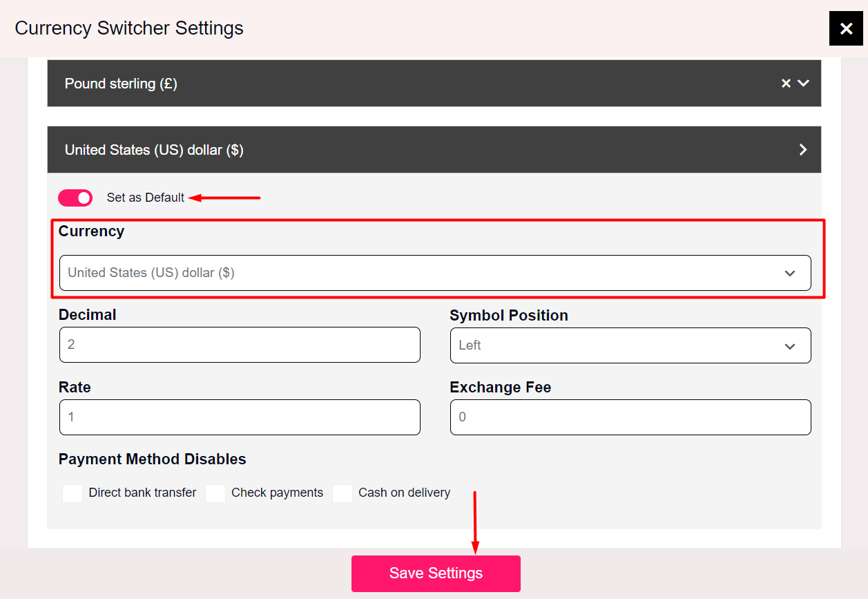Toggle Set as Default for US dollar
Screen dimensions: 868x599
coord(75,198)
